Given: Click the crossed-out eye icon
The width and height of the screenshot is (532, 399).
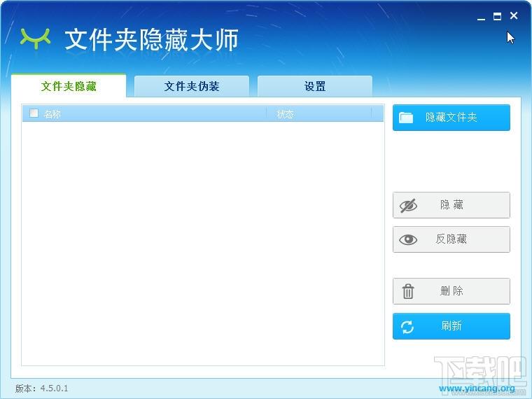Looking at the screenshot, I should (408, 205).
